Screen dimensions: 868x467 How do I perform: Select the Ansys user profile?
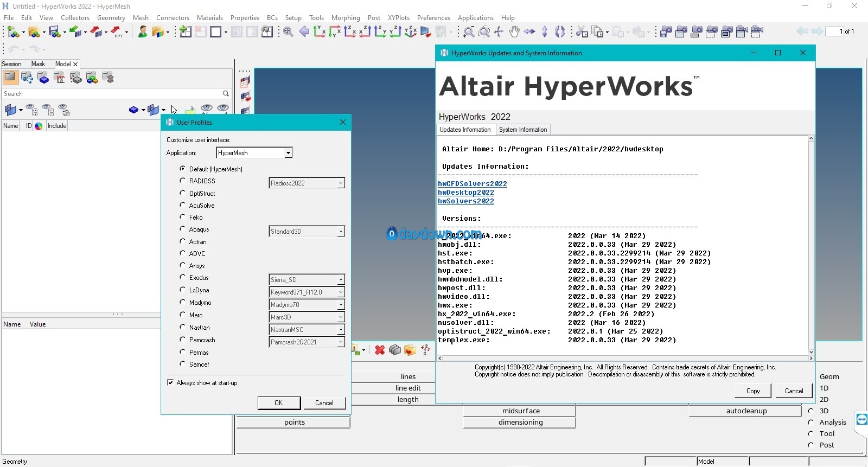(x=183, y=265)
